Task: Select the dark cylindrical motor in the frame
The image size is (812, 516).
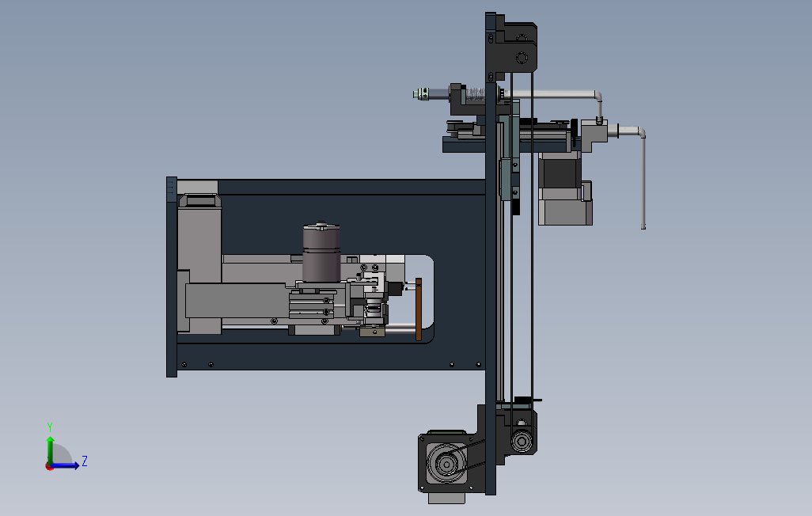Action: (x=321, y=252)
